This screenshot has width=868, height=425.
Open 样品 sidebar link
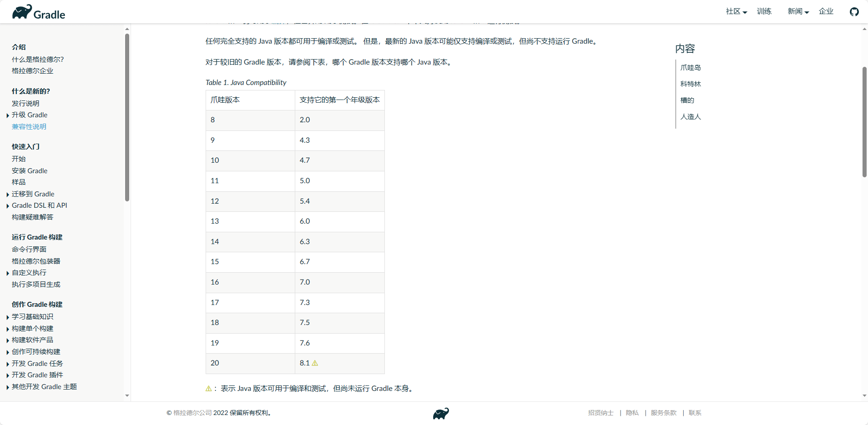click(19, 182)
